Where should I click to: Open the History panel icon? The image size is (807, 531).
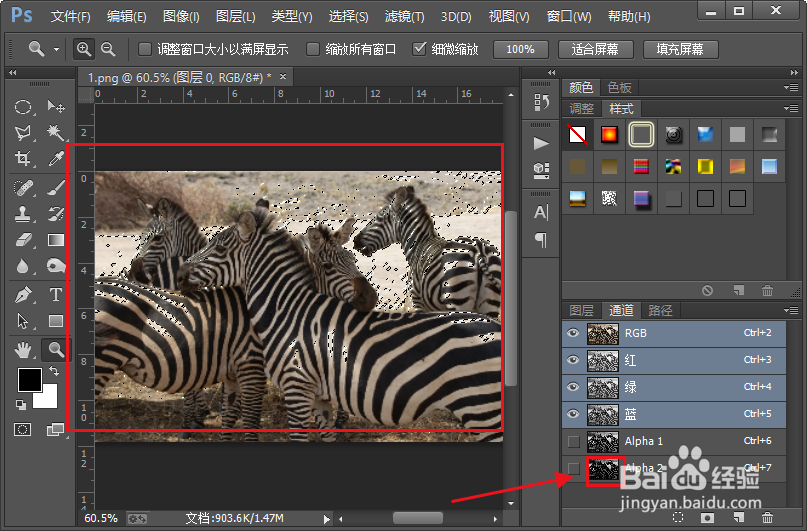[x=541, y=102]
